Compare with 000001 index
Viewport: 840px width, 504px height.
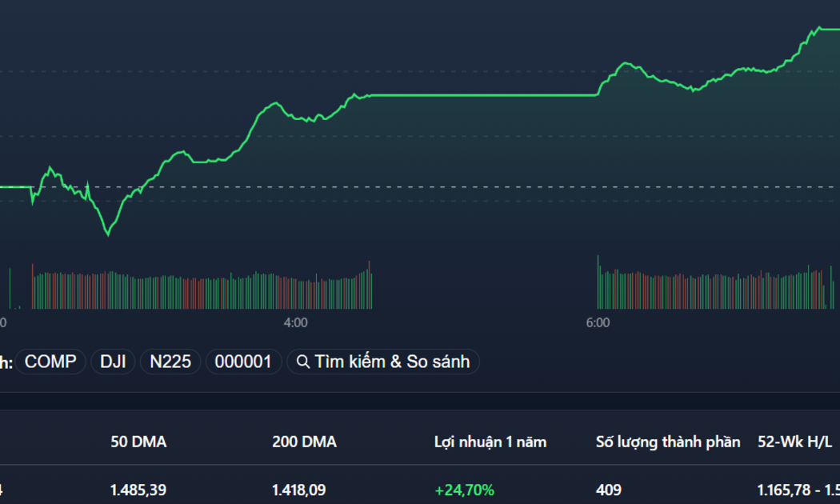click(x=243, y=362)
